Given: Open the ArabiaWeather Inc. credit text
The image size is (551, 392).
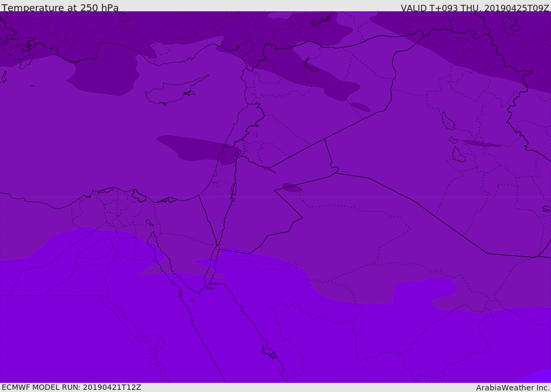Looking at the screenshot, I should tap(513, 388).
